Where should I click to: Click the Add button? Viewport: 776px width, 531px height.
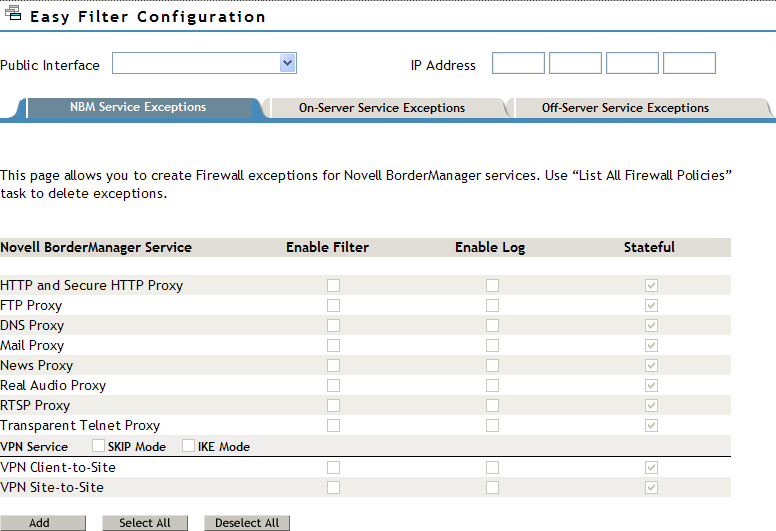43,523
